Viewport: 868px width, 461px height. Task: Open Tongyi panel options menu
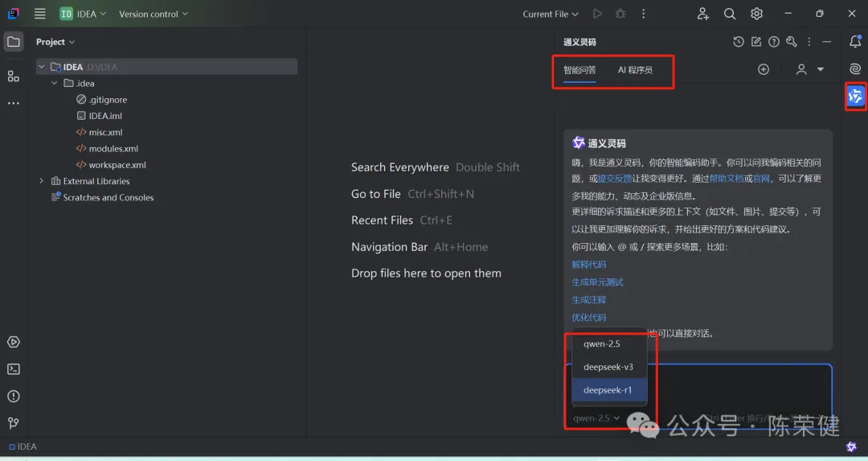[809, 42]
